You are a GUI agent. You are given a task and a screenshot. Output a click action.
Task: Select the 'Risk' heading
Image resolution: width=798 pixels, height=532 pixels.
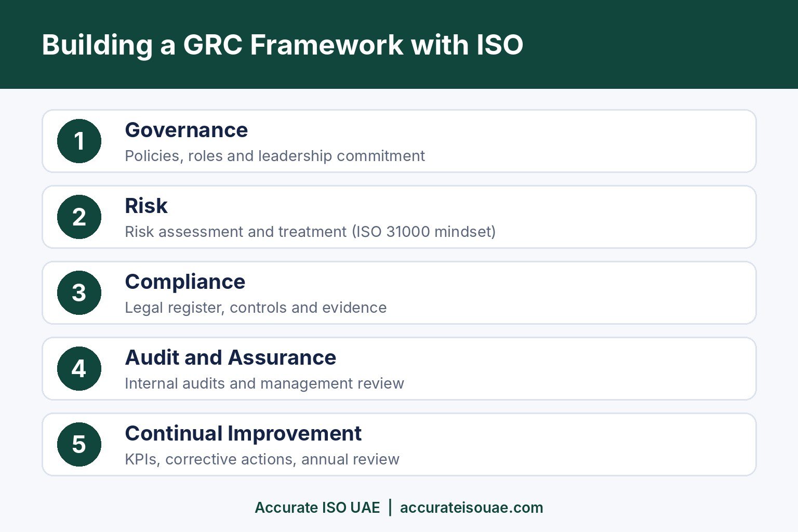coord(146,206)
